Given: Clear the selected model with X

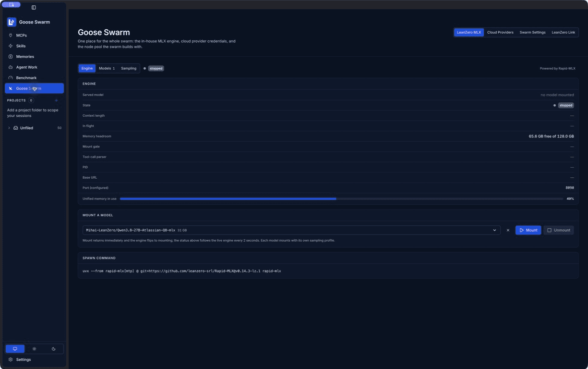Looking at the screenshot, I should (x=508, y=230).
